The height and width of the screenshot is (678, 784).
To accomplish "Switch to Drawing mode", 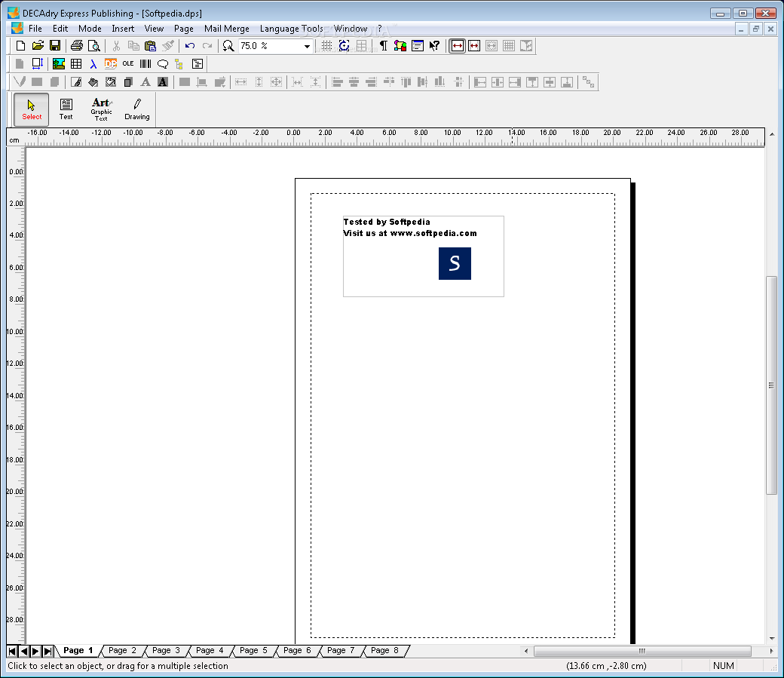I will coord(137,109).
